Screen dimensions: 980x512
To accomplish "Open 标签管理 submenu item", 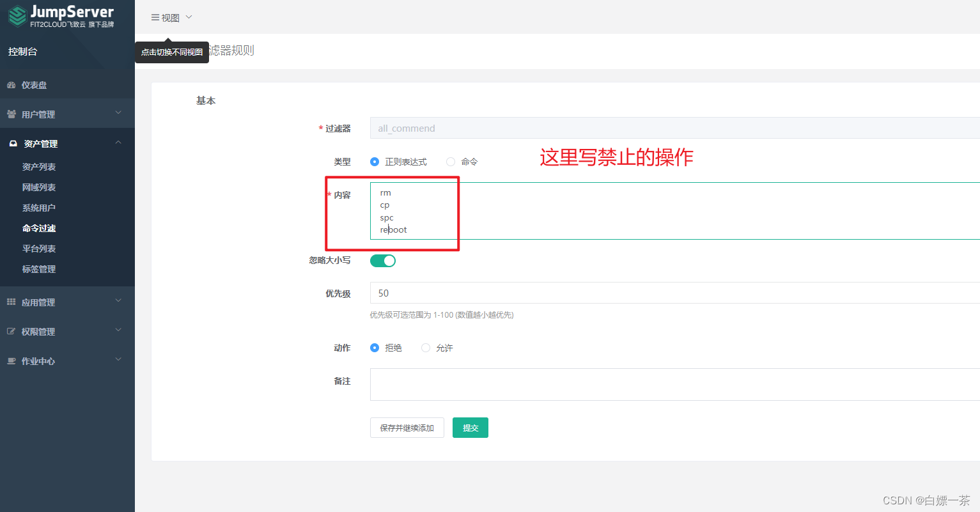I will [x=39, y=269].
